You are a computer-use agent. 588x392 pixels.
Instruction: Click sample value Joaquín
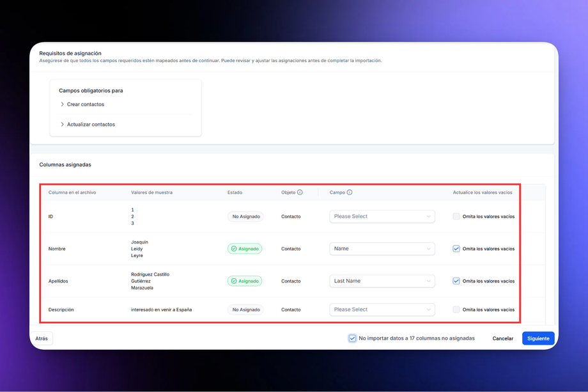[139, 242]
